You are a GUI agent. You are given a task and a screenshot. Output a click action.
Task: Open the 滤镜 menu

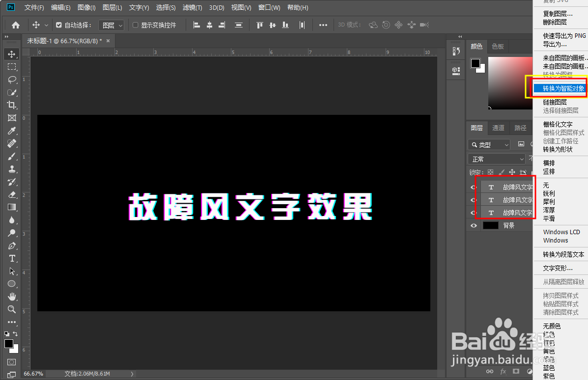(x=192, y=7)
